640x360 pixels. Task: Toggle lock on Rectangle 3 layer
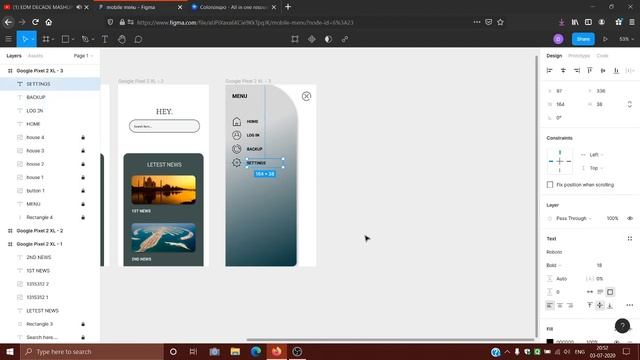(83, 324)
